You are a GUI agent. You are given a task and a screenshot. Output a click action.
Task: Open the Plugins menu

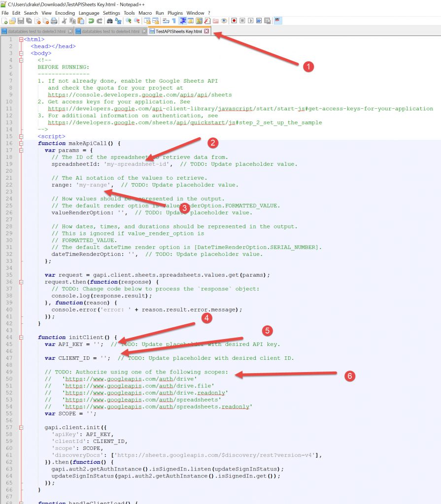[x=175, y=13]
